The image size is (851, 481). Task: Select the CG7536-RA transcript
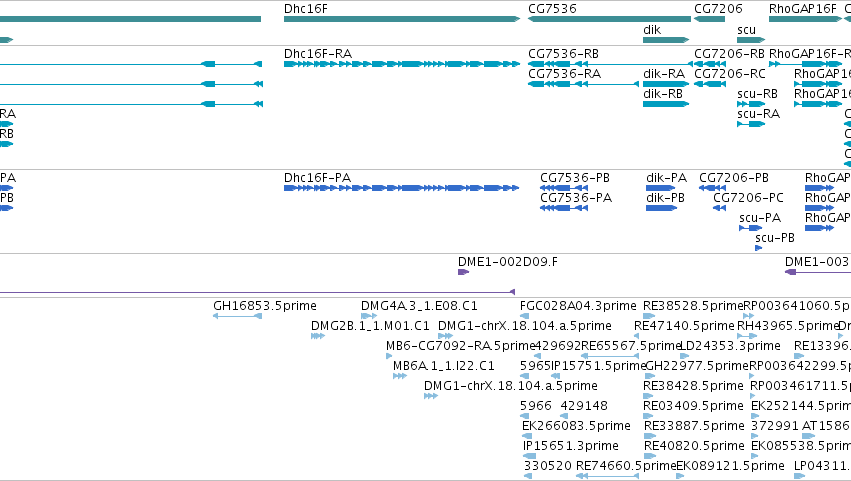click(583, 84)
